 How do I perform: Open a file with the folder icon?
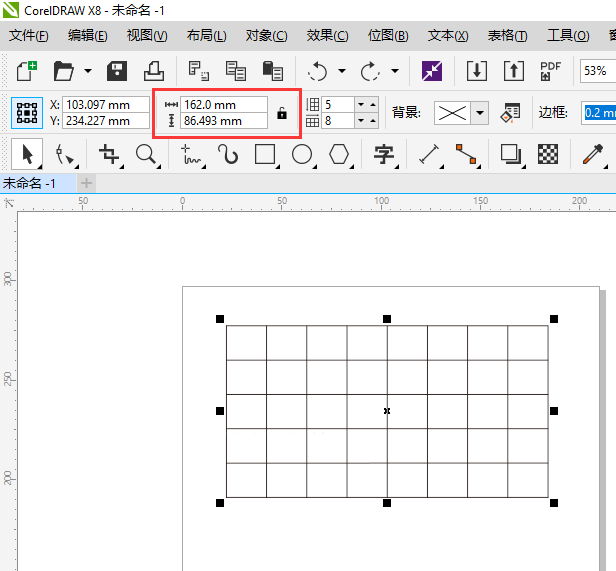(x=64, y=71)
